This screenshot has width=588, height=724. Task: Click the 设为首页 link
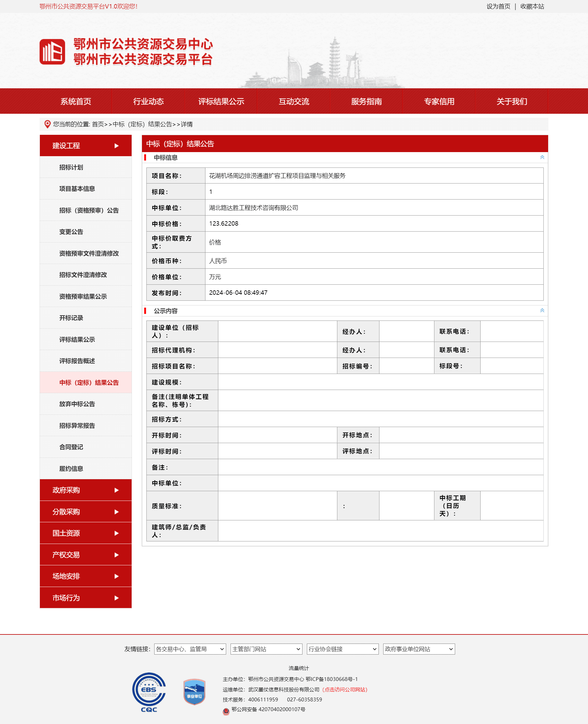coord(498,6)
